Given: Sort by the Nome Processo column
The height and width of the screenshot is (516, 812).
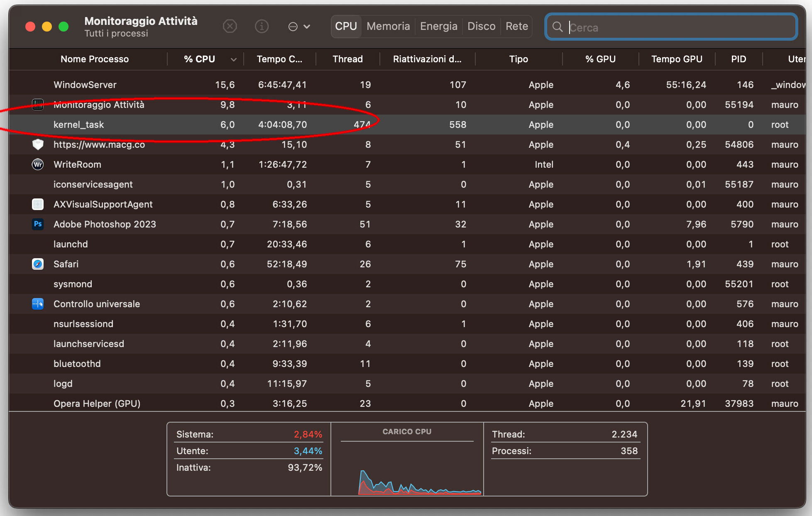Looking at the screenshot, I should (x=95, y=59).
